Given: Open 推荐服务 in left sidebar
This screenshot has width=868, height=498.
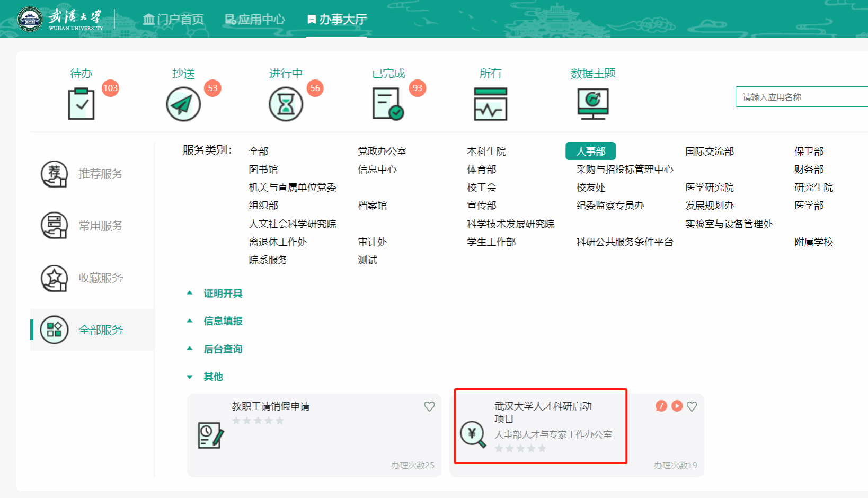Looking at the screenshot, I should click(x=100, y=174).
